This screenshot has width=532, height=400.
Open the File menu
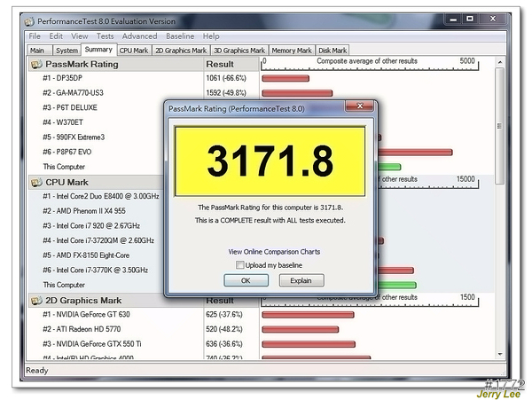35,36
